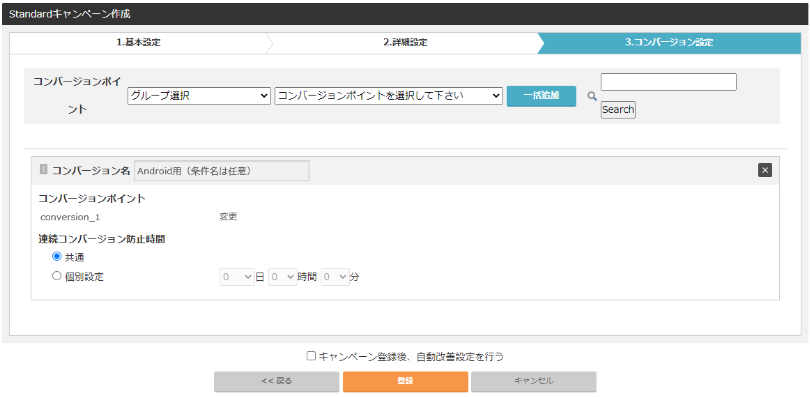810x397 pixels.
Task: Click the 一括追加 button
Action: 541,96
